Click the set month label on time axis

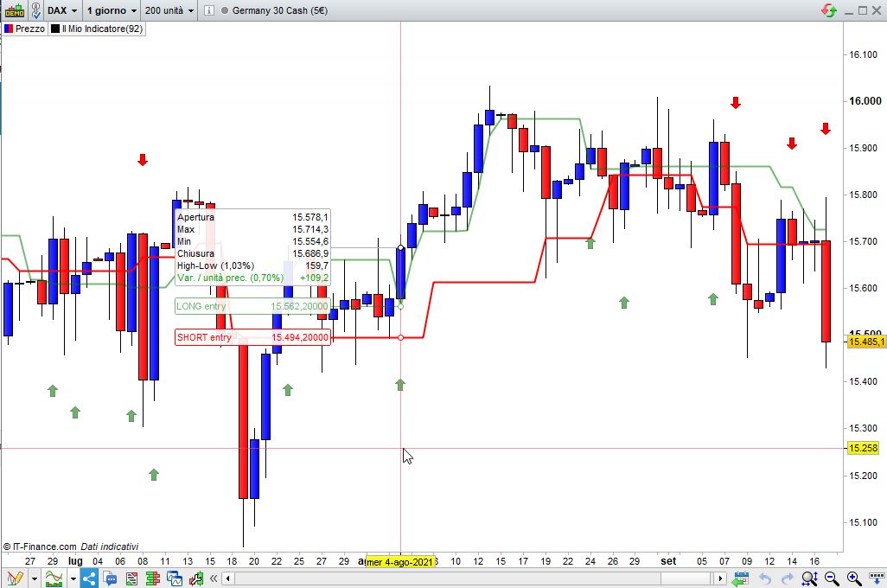(668, 561)
